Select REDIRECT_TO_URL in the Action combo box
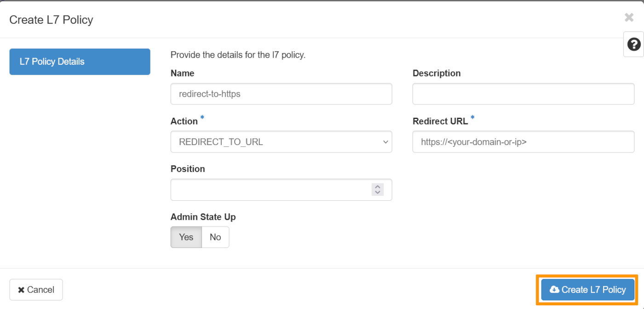This screenshot has height=309, width=644. pyautogui.click(x=281, y=142)
